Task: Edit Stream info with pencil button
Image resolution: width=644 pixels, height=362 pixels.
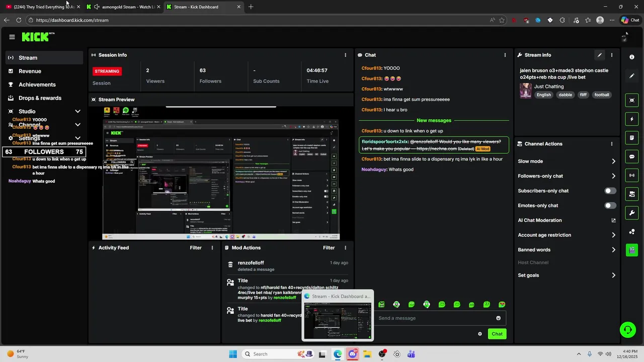Action: [x=599, y=55]
